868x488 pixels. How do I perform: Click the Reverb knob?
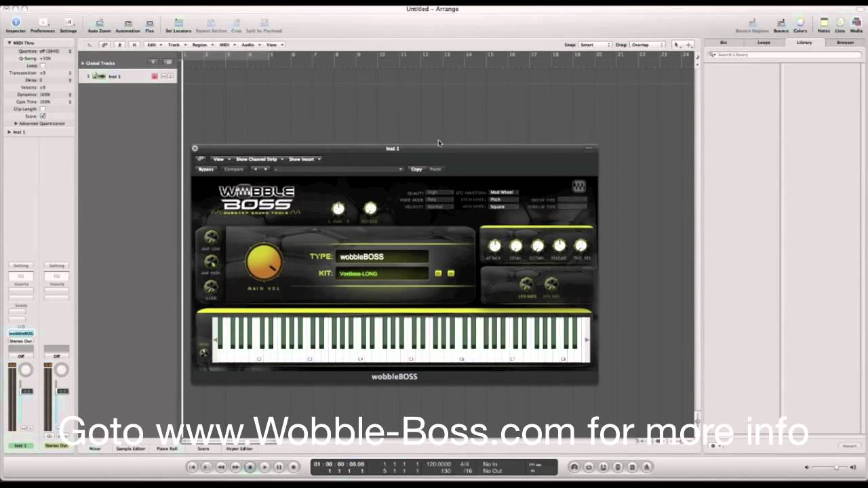(x=370, y=209)
